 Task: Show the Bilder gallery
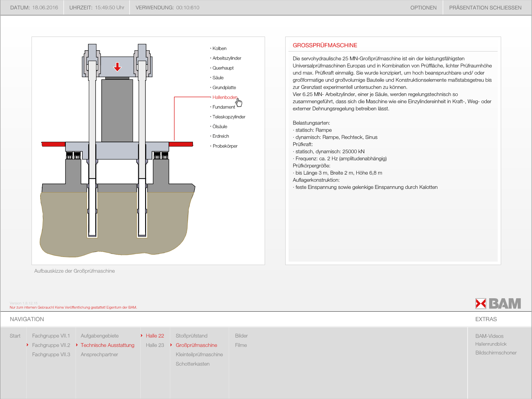coord(241,336)
